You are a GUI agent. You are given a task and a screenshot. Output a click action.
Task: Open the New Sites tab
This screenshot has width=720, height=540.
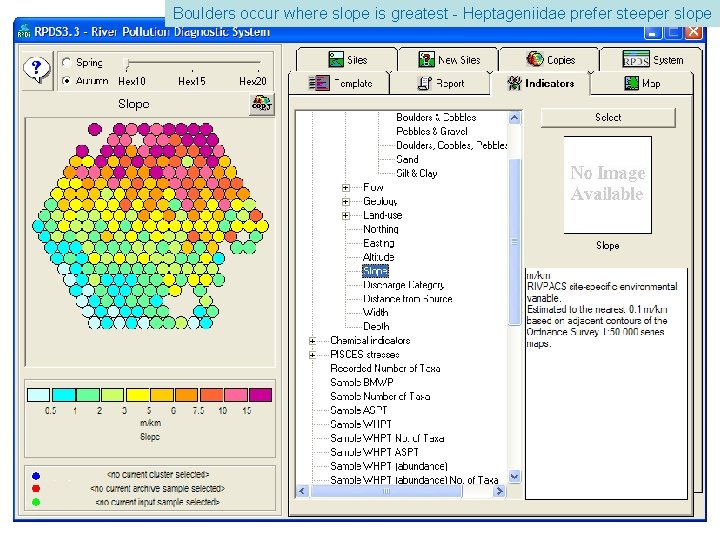[x=448, y=60]
